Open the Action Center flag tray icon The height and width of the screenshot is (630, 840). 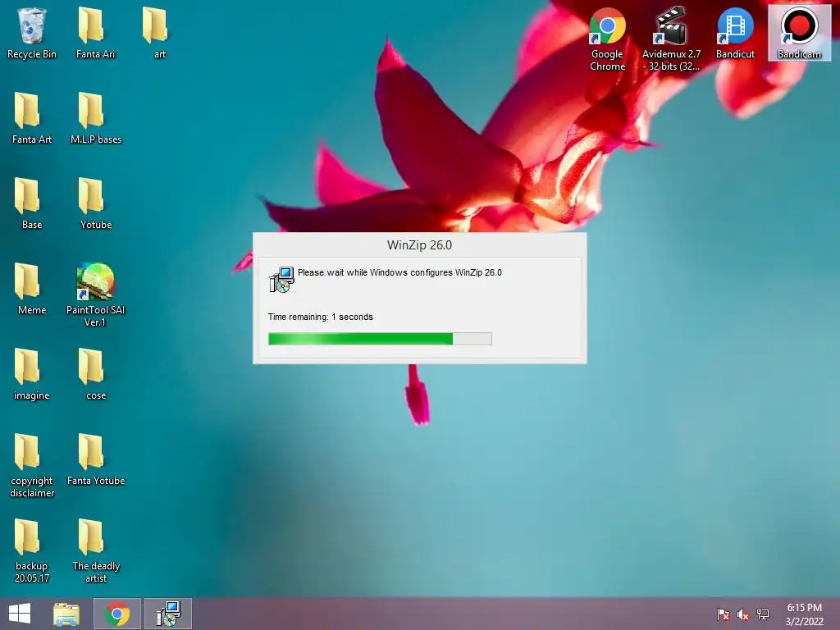pyautogui.click(x=723, y=614)
